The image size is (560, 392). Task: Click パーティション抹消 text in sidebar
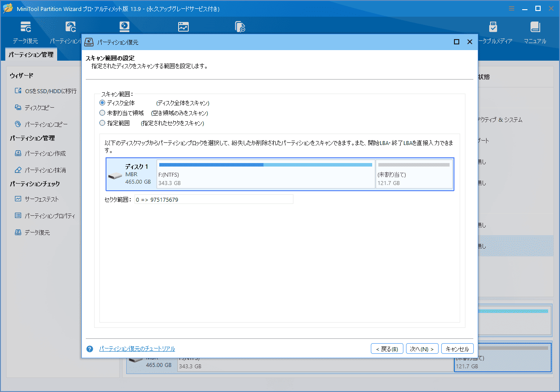click(45, 170)
